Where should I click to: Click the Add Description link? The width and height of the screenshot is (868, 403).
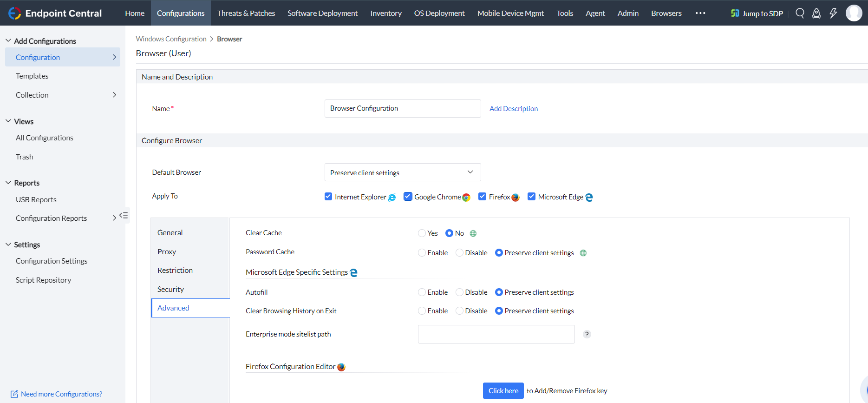coord(513,108)
